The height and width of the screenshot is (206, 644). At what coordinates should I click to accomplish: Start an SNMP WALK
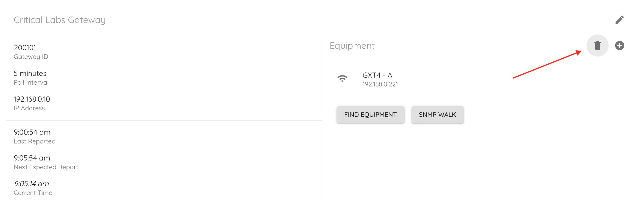point(437,115)
